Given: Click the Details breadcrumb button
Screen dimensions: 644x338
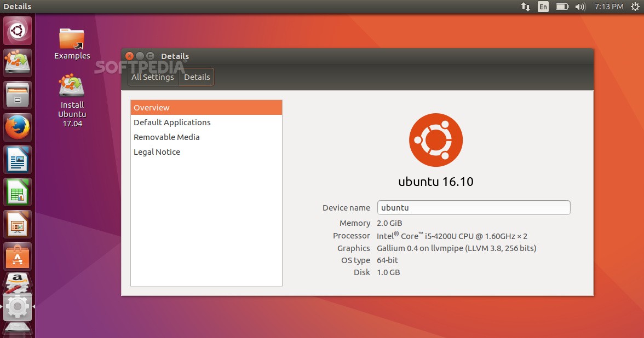Looking at the screenshot, I should point(197,77).
